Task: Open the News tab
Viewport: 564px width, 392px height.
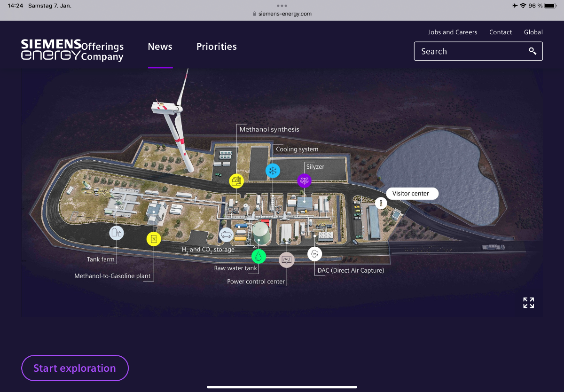Action: (x=160, y=47)
